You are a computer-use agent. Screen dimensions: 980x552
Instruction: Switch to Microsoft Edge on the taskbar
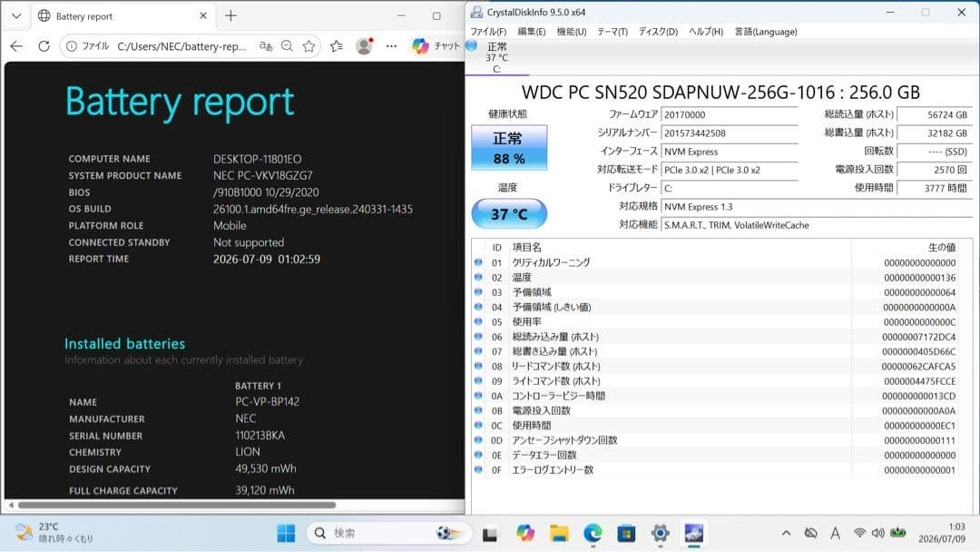click(x=593, y=533)
